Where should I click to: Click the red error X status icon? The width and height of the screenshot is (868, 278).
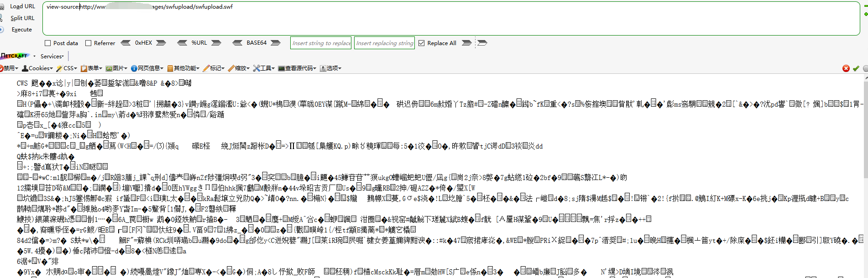846,68
